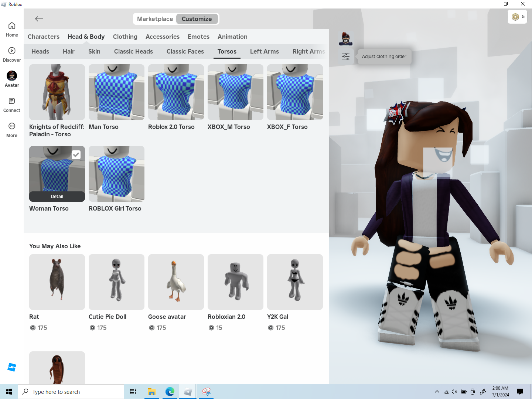532x399 pixels.
Task: Equip the ROBLOX Girl Torso item
Action: [116, 174]
